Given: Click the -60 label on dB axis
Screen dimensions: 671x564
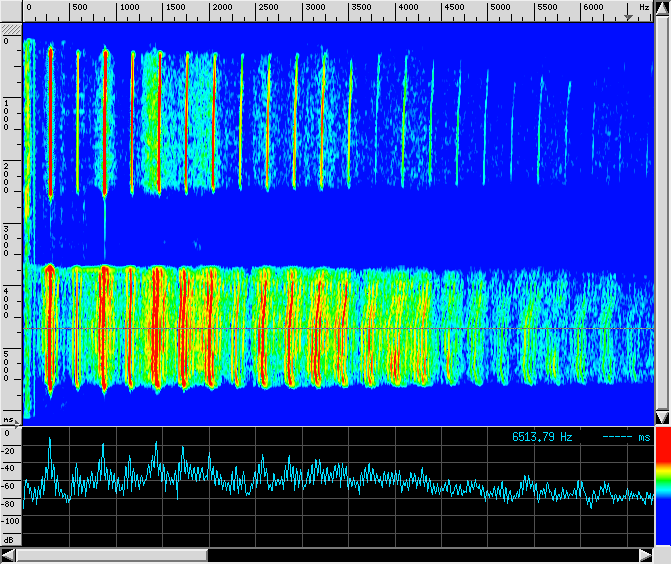Looking at the screenshot, I should coord(10,485).
